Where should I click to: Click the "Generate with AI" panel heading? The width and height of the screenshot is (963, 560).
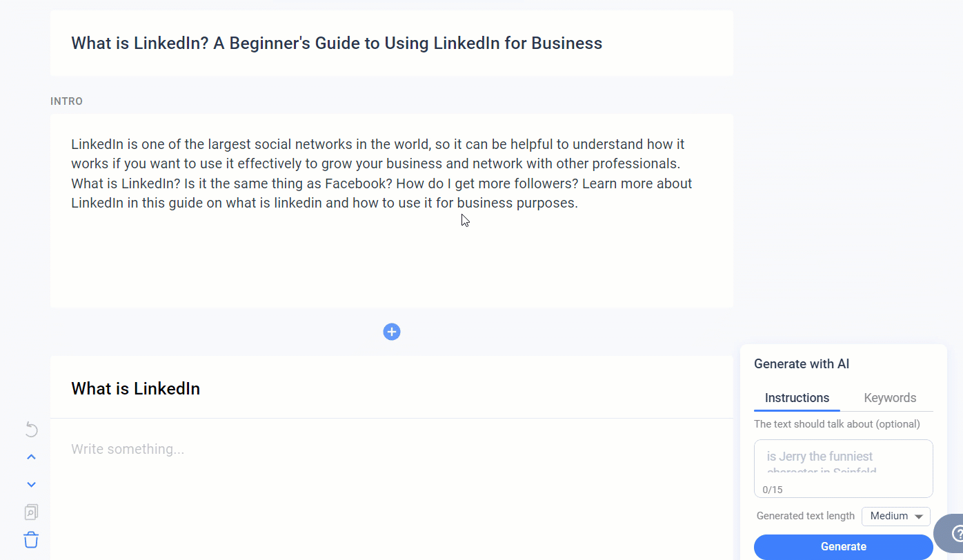[x=802, y=364]
